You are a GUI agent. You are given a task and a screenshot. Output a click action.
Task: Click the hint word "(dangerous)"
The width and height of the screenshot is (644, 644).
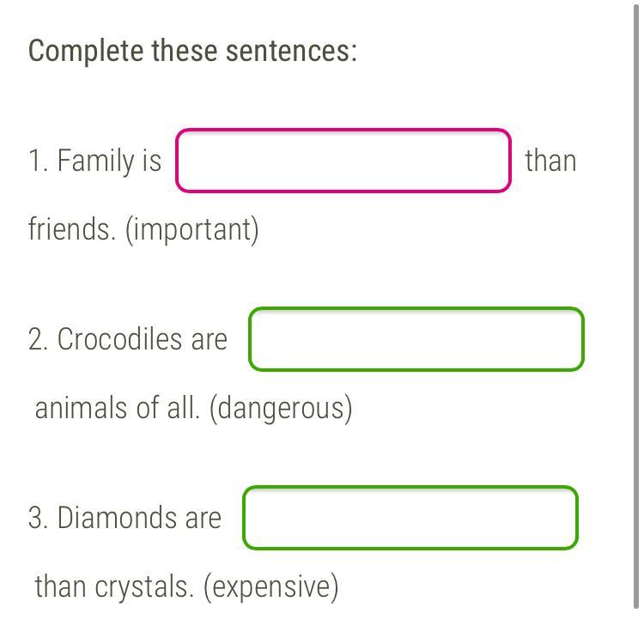pyautogui.click(x=281, y=409)
